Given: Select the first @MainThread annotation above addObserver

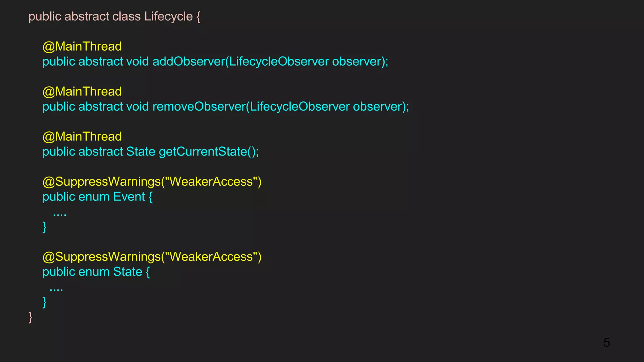Looking at the screenshot, I should coord(82,47).
